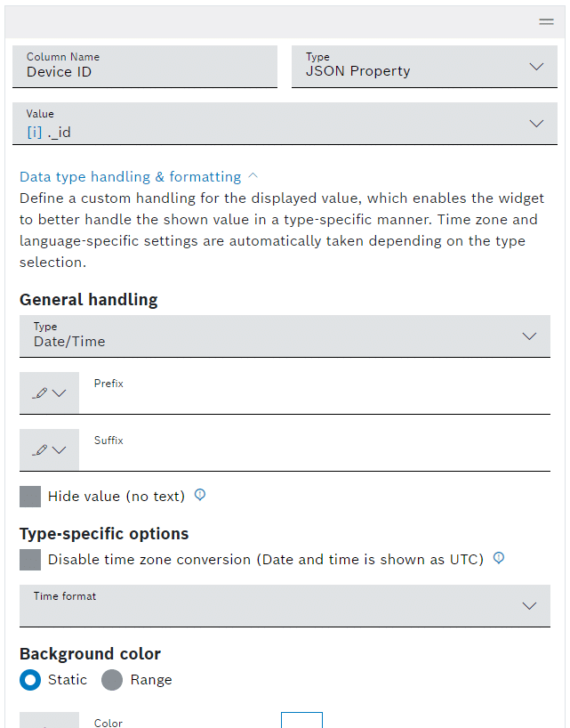Click the collapse icon at top right
The image size is (570, 728).
[546, 22]
